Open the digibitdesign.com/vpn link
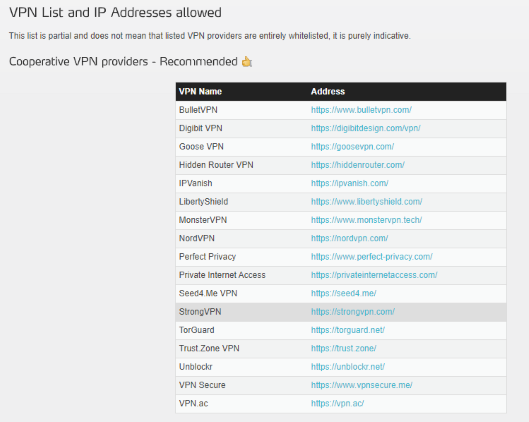 point(365,128)
